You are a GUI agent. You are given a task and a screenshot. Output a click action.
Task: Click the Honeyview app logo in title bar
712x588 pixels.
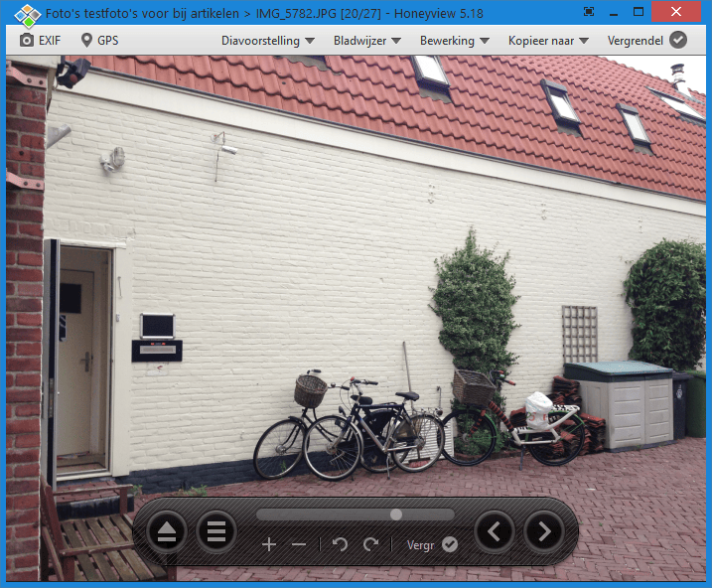point(27,14)
